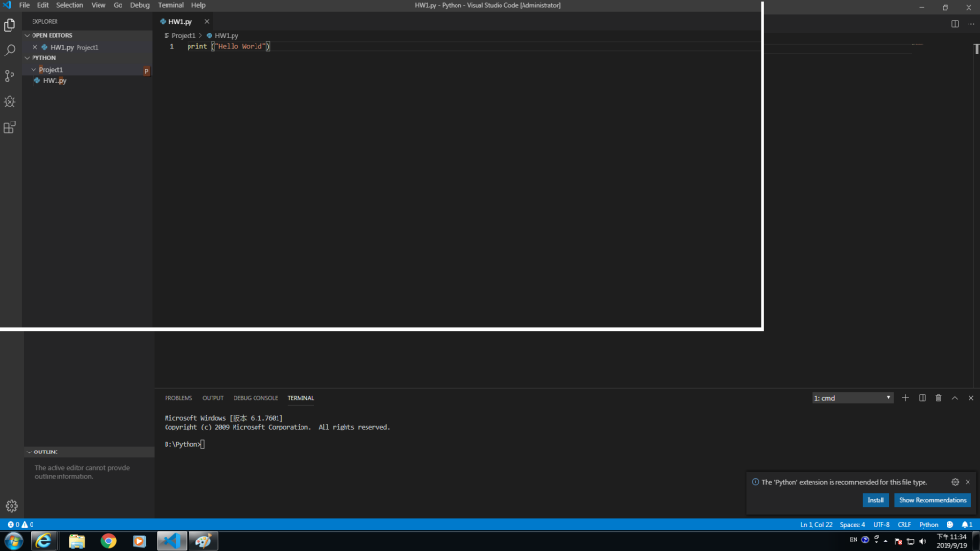980x551 pixels.
Task: Open the Debug view in activity bar
Action: (x=10, y=101)
